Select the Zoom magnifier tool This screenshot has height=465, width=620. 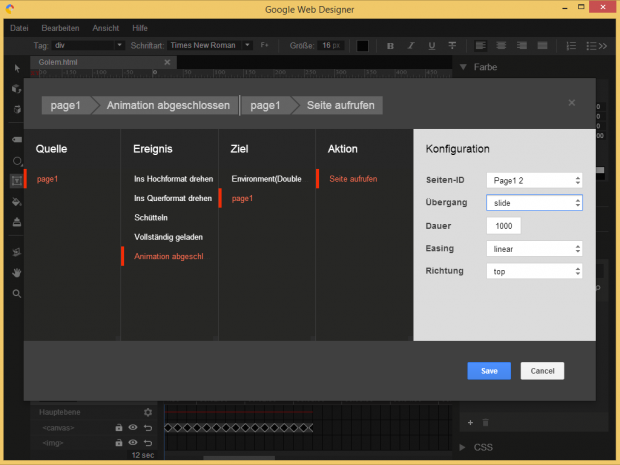[17, 293]
